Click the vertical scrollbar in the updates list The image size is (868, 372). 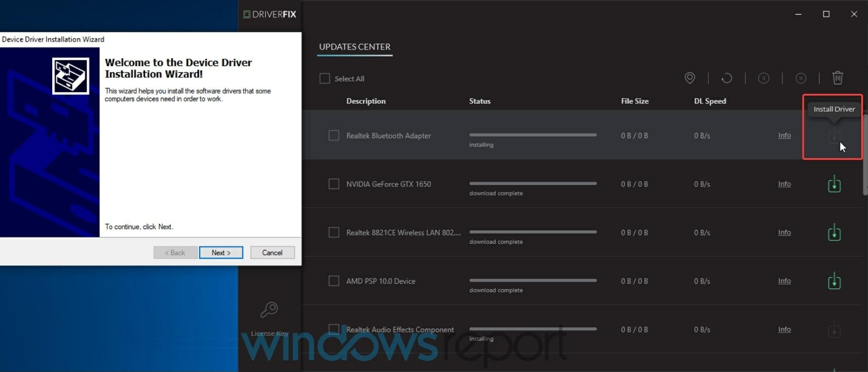[x=865, y=154]
